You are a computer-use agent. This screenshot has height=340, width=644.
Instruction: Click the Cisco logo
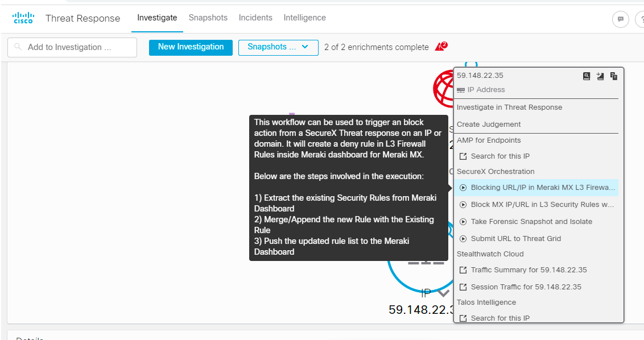(23, 18)
